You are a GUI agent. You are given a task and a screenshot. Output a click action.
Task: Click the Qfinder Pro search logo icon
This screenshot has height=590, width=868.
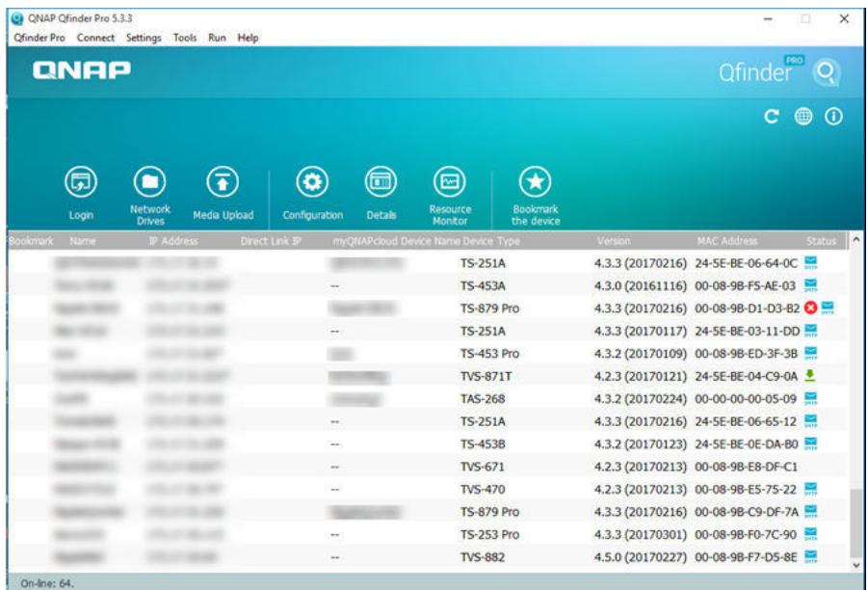[x=826, y=72]
